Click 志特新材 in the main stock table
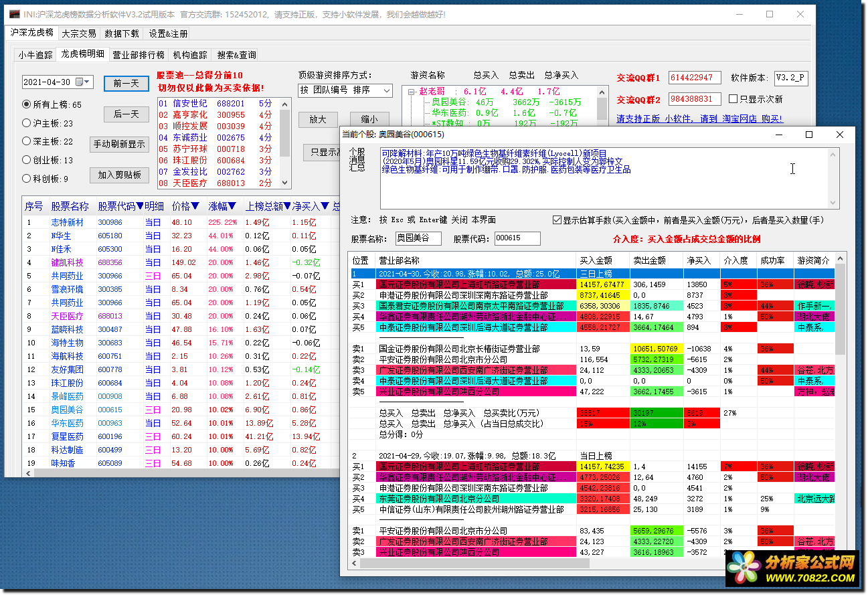 click(x=68, y=222)
